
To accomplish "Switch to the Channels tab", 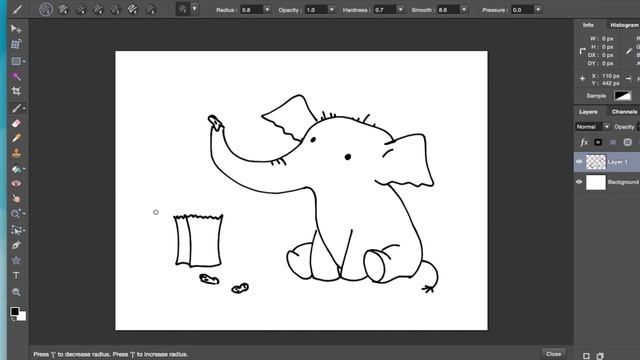I will click(x=624, y=112).
